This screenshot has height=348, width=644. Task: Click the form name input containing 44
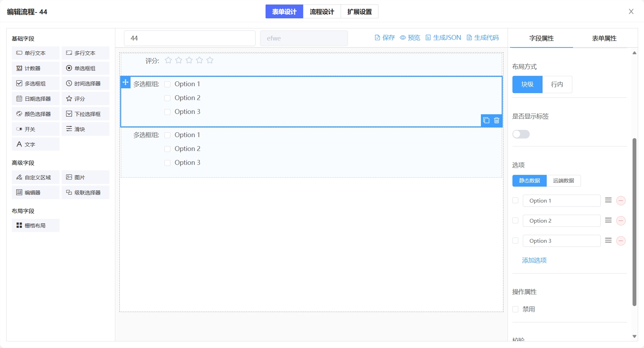tap(189, 38)
